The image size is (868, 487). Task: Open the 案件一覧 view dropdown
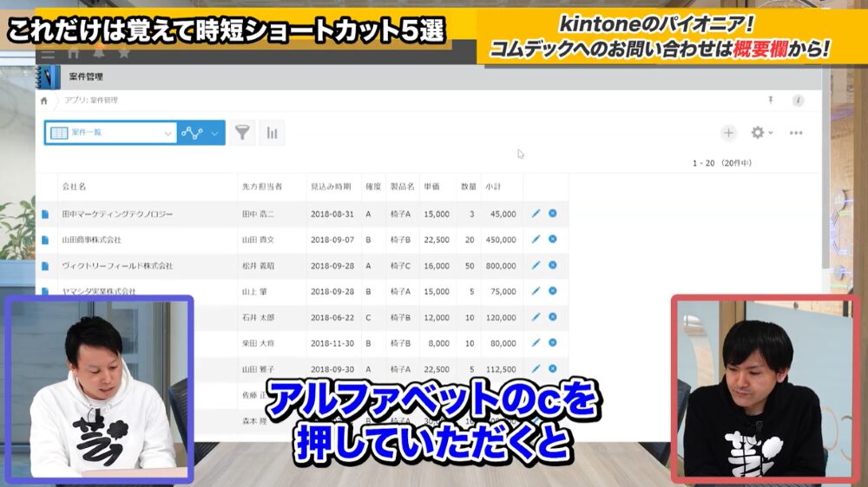coord(111,133)
